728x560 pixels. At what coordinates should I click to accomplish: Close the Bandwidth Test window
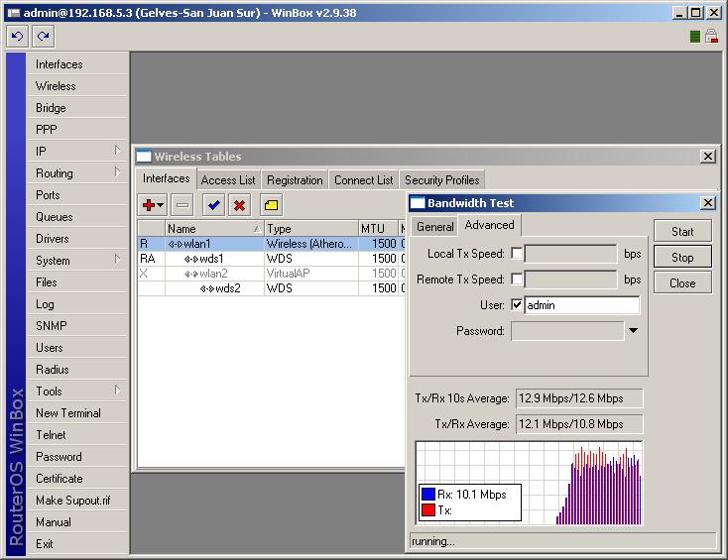click(707, 203)
